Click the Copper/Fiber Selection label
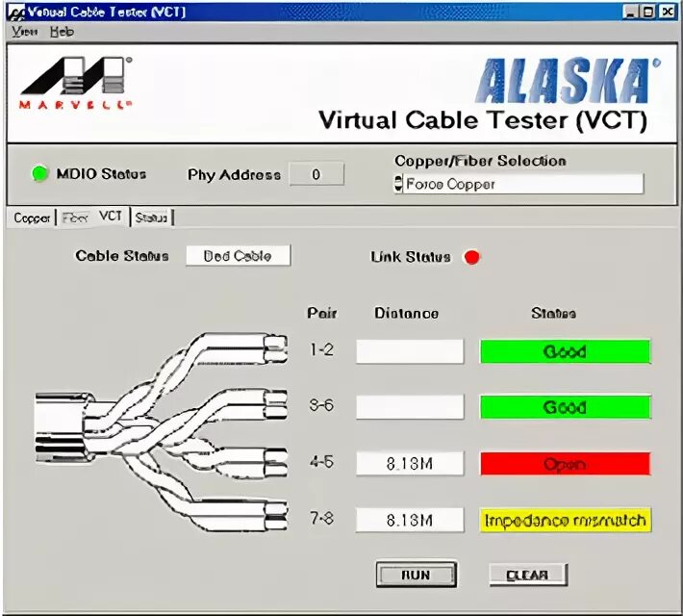The width and height of the screenshot is (683, 616). 480,161
